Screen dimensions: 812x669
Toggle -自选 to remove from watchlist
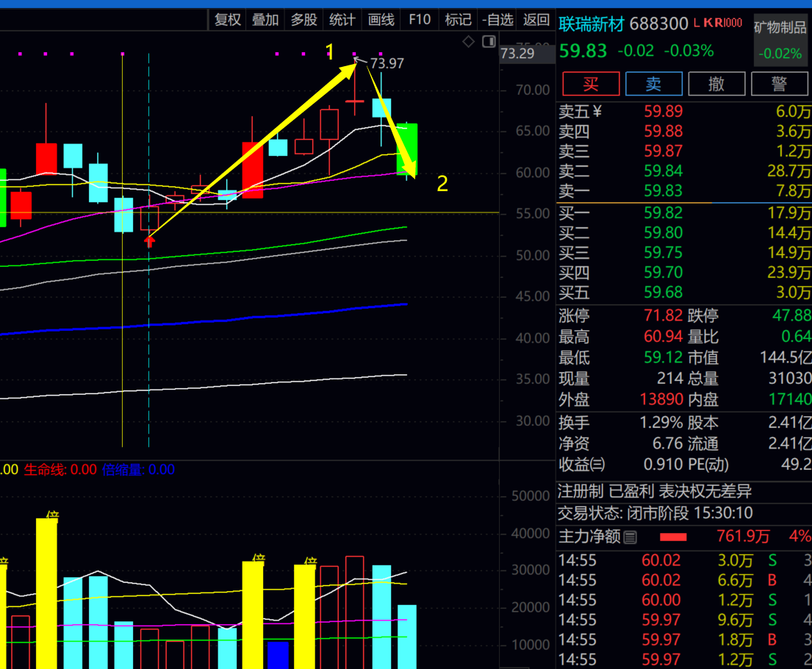[497, 20]
